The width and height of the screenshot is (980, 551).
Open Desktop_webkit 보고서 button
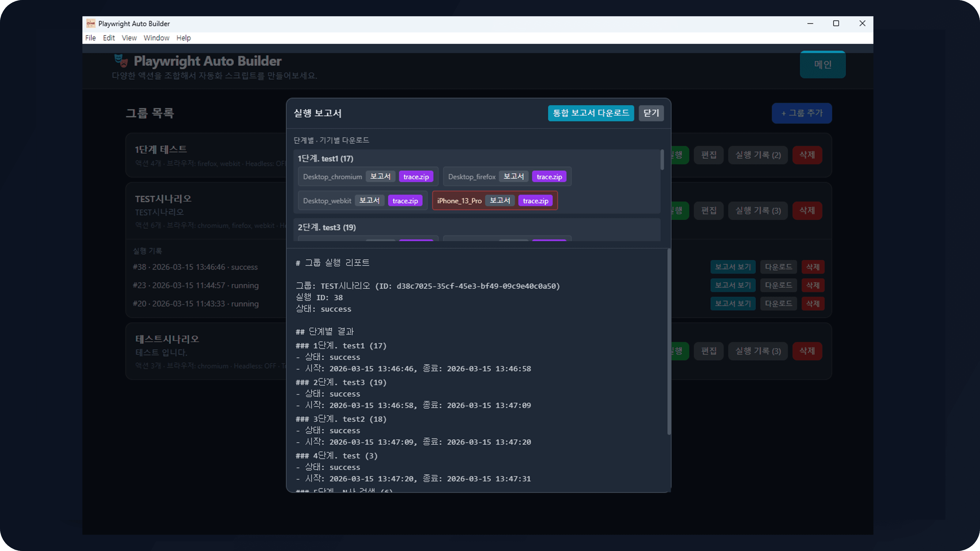(x=369, y=201)
